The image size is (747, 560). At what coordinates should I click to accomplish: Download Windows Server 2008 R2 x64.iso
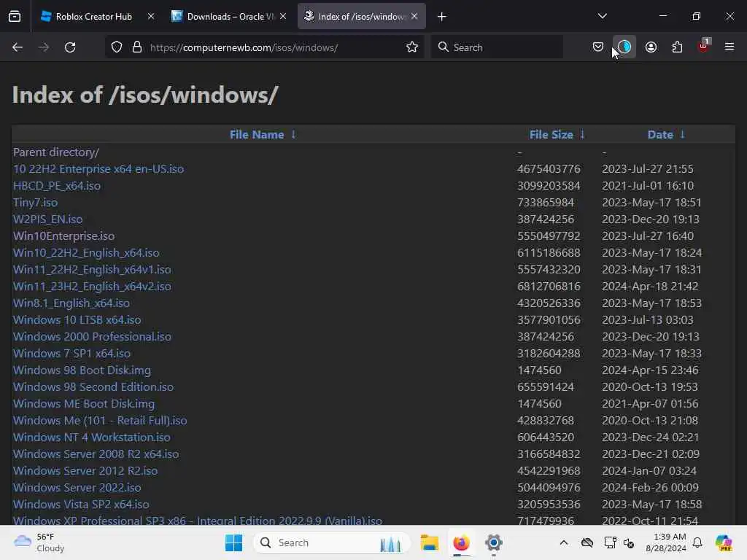tap(96, 454)
